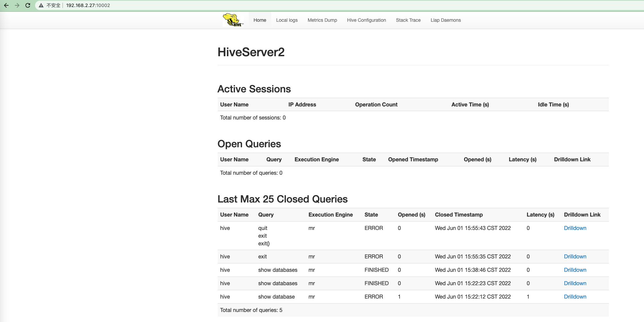Click IP Address column header
Image resolution: width=644 pixels, height=322 pixels.
302,104
